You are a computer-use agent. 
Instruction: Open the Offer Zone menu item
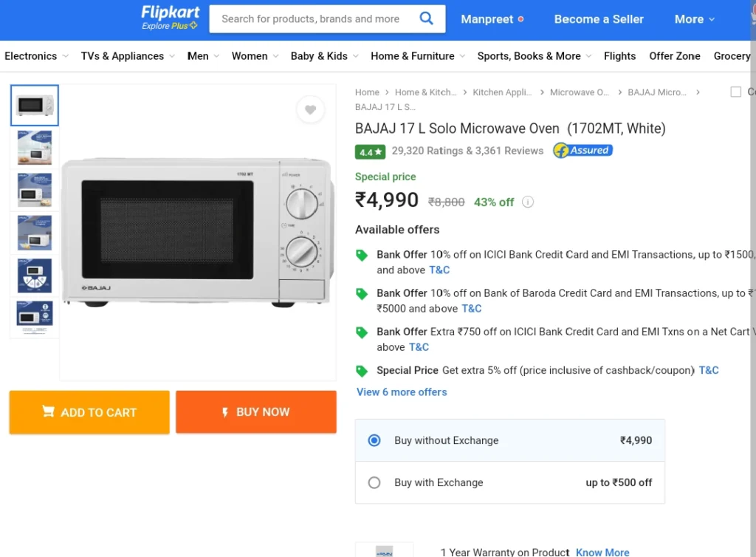click(x=675, y=56)
